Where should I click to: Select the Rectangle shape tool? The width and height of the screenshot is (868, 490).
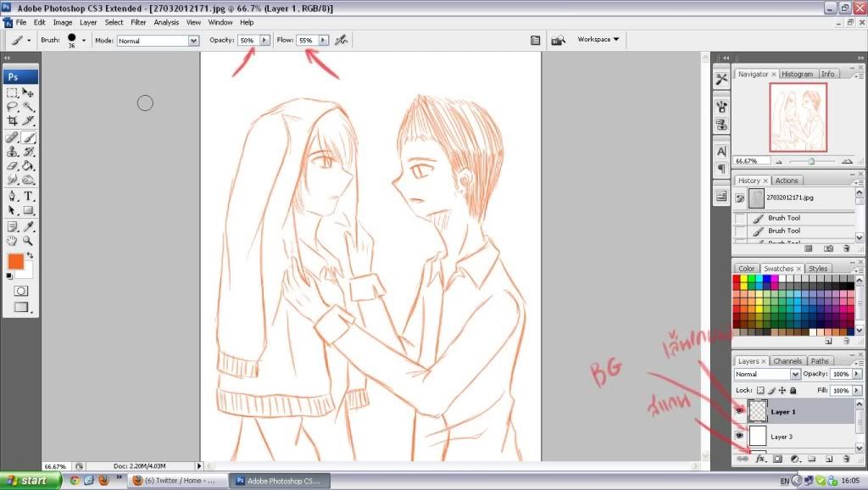coord(28,210)
